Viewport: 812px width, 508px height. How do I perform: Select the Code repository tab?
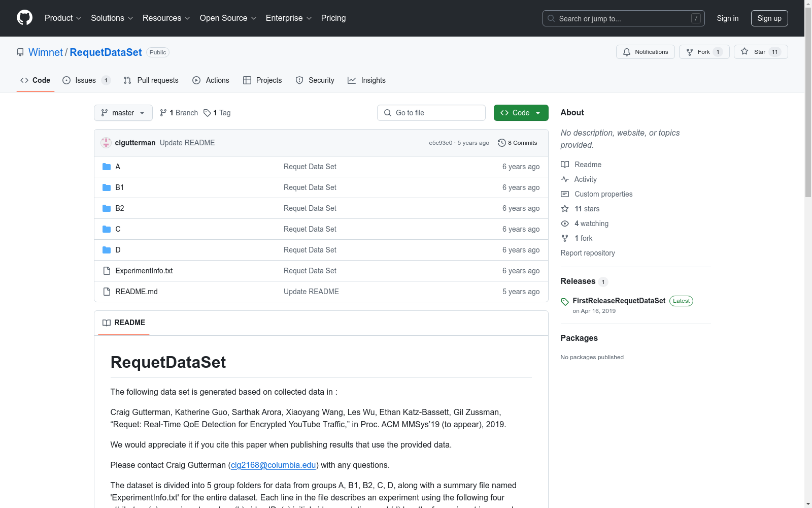tap(36, 80)
